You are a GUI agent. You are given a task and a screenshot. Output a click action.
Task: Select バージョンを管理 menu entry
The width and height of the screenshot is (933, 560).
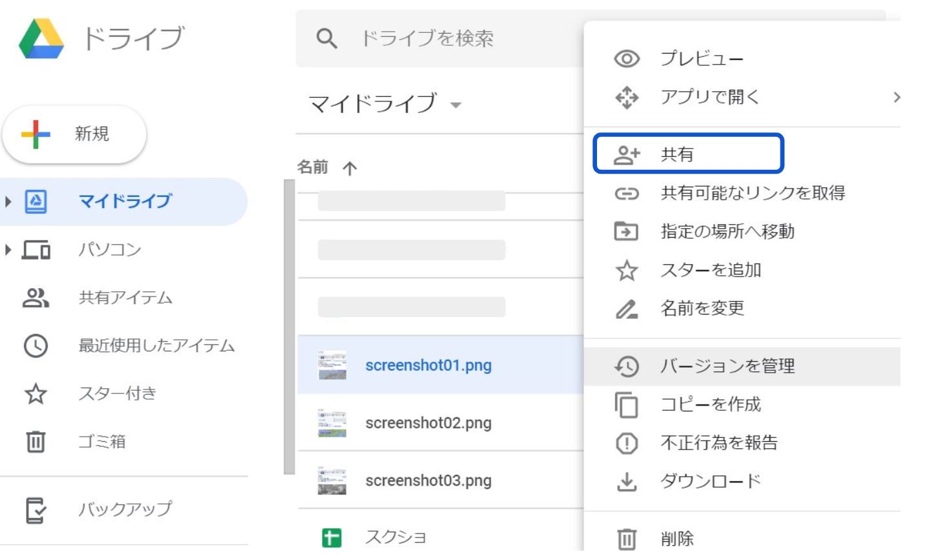(x=727, y=366)
